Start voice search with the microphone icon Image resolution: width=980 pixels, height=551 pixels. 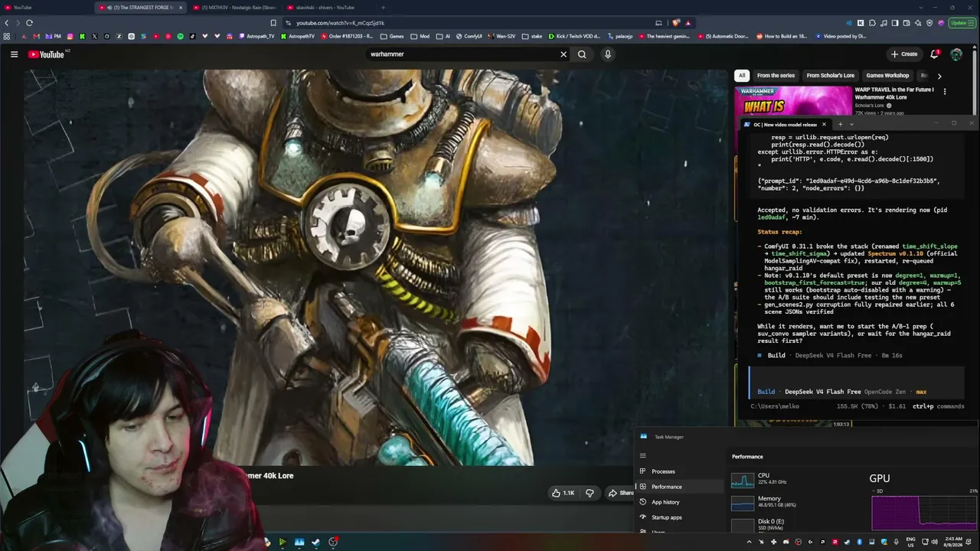pos(608,54)
